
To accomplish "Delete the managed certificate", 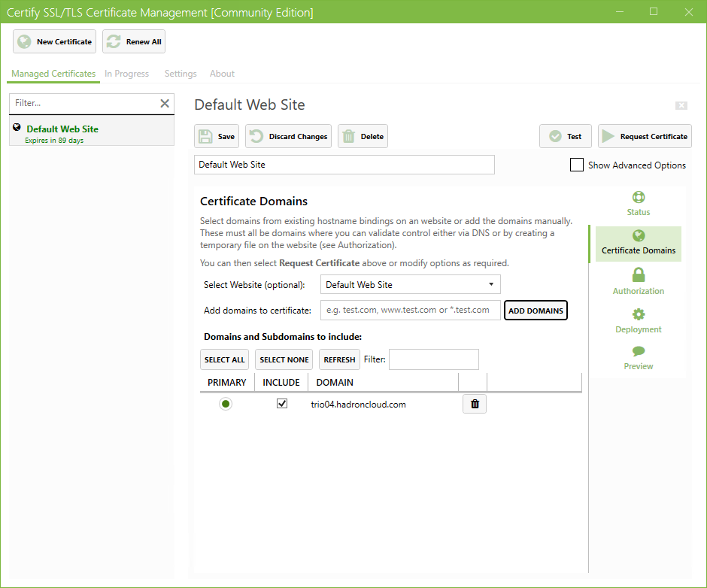I will [363, 136].
